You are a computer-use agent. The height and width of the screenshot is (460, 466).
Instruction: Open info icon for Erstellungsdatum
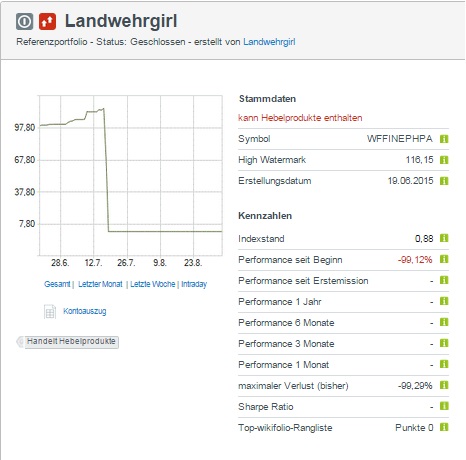tap(444, 181)
